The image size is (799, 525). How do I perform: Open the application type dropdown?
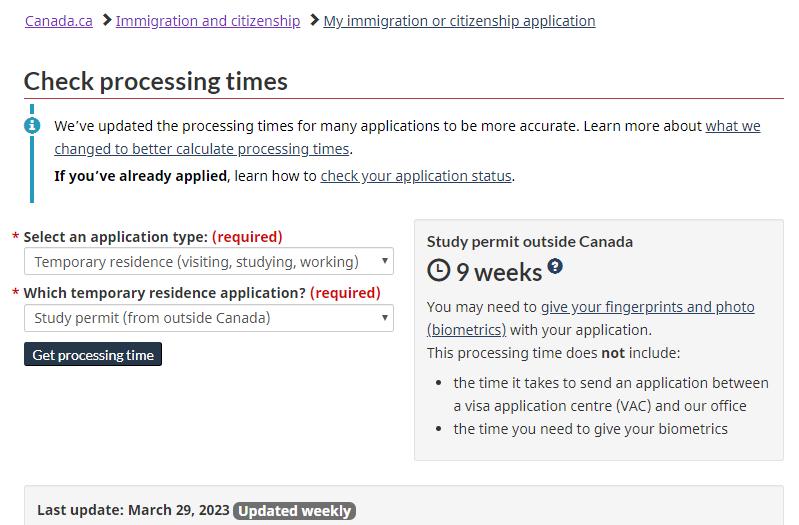208,262
